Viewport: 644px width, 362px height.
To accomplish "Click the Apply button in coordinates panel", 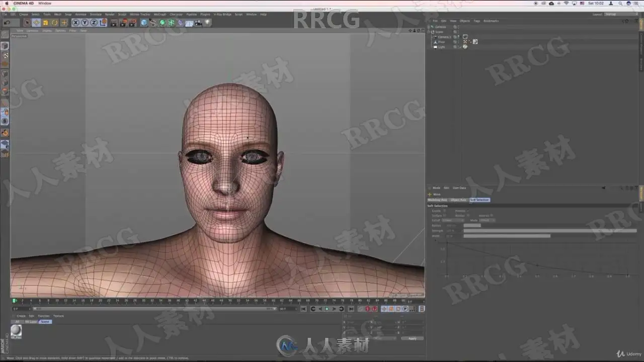I will [413, 338].
